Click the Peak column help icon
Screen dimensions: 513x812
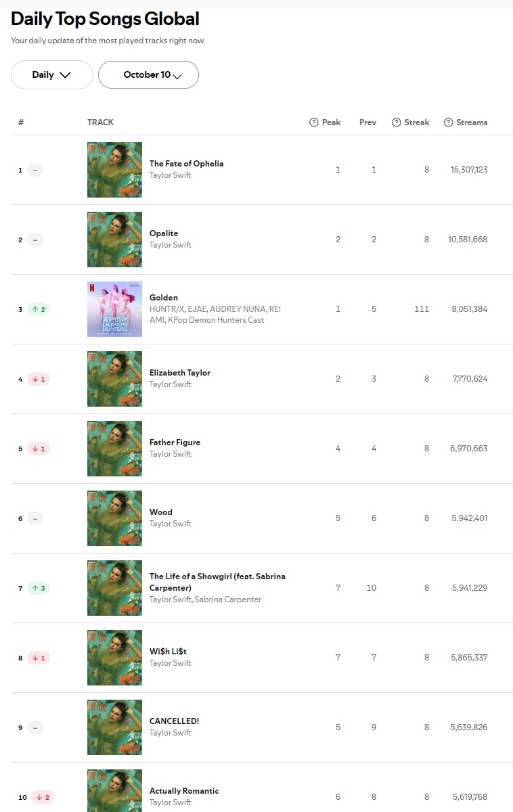tap(313, 122)
